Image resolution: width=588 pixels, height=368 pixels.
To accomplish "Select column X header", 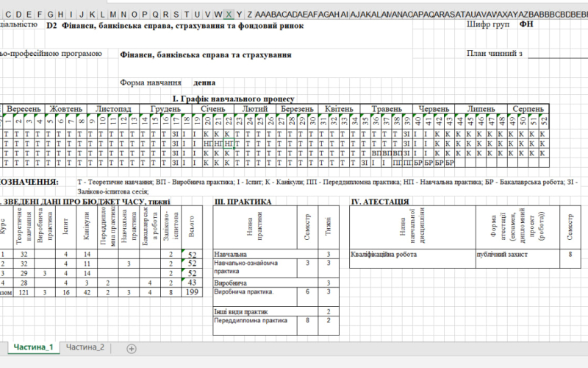I will point(229,15).
